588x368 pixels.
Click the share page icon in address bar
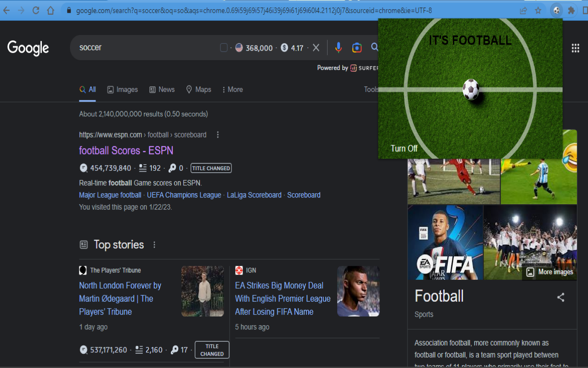click(x=523, y=10)
